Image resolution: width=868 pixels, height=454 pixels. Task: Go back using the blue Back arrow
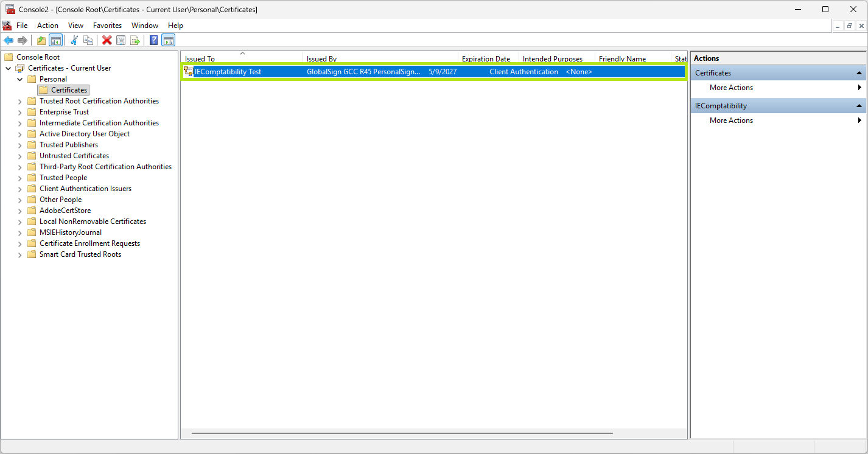pos(9,40)
